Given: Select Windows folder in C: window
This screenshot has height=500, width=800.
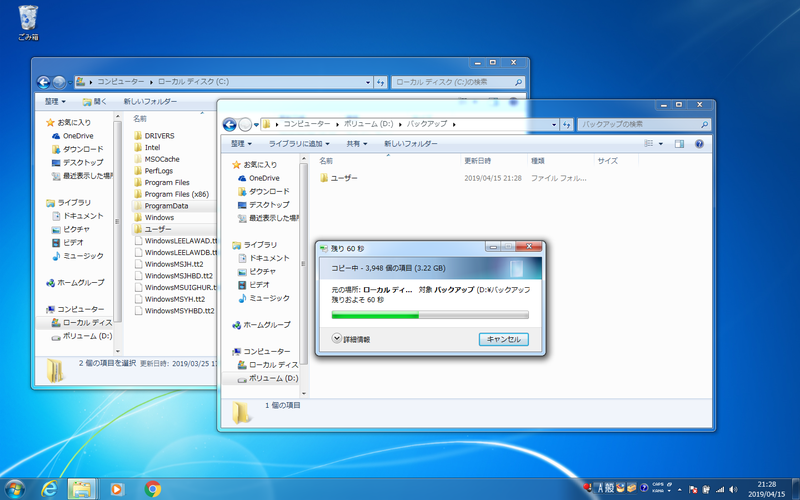Looking at the screenshot, I should 154,218.
